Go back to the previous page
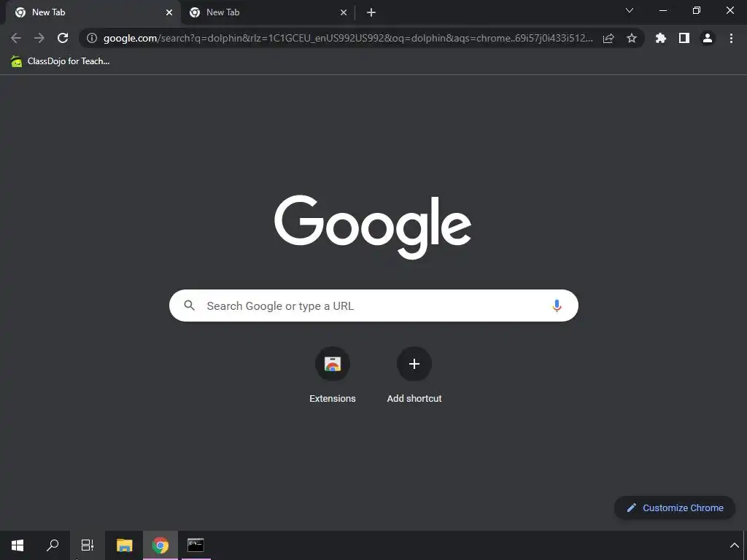This screenshot has width=747, height=560. (x=16, y=38)
